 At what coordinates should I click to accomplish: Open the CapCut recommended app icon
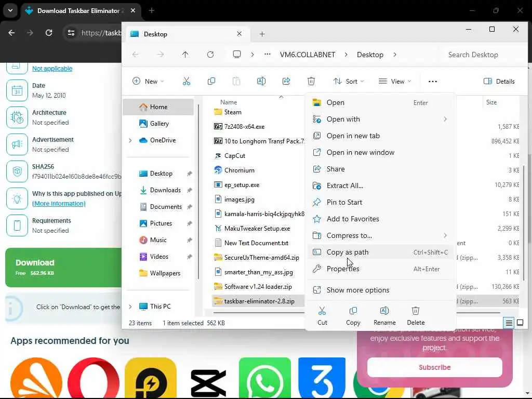pos(208,382)
